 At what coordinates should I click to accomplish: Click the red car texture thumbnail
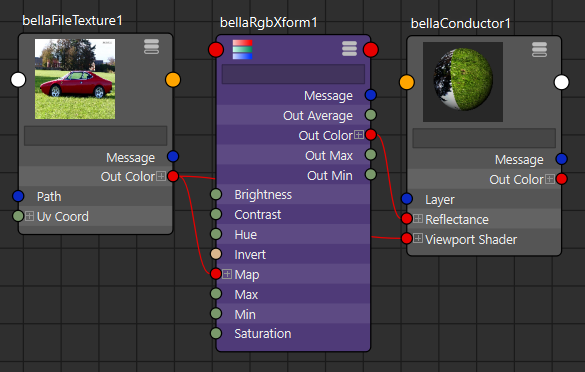(75, 79)
